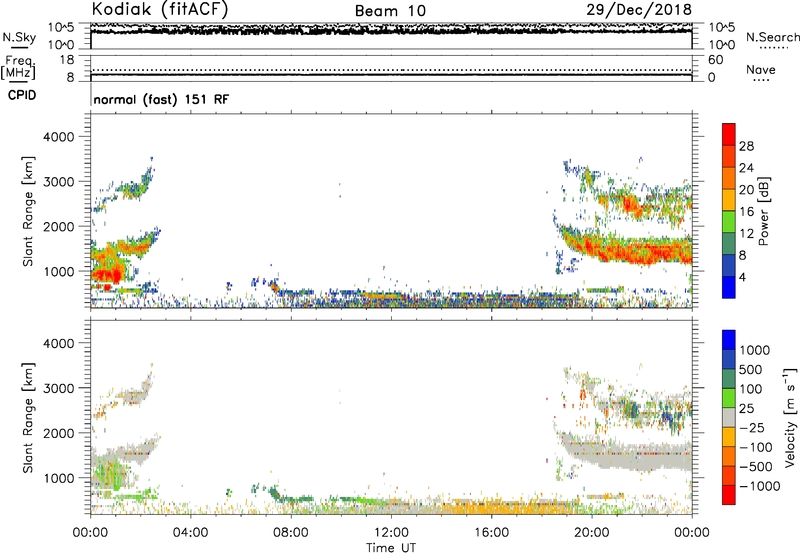
Task: Click power panel "Slant Range [km]" label
Action: pos(28,211)
